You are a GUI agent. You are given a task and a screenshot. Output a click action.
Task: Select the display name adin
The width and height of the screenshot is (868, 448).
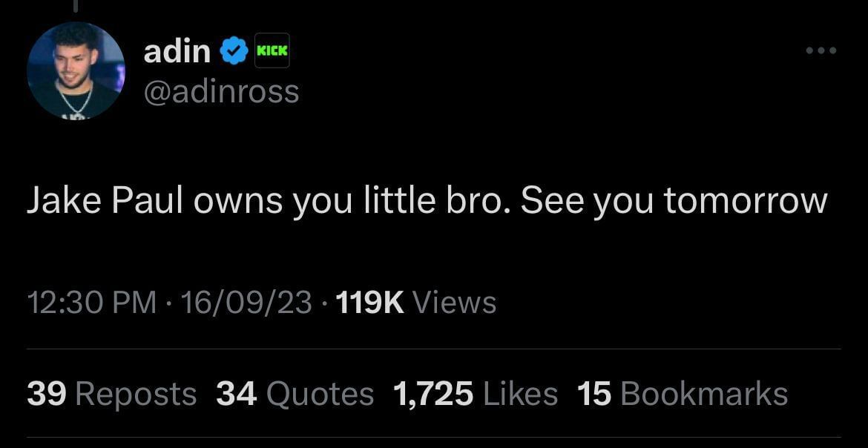(178, 50)
